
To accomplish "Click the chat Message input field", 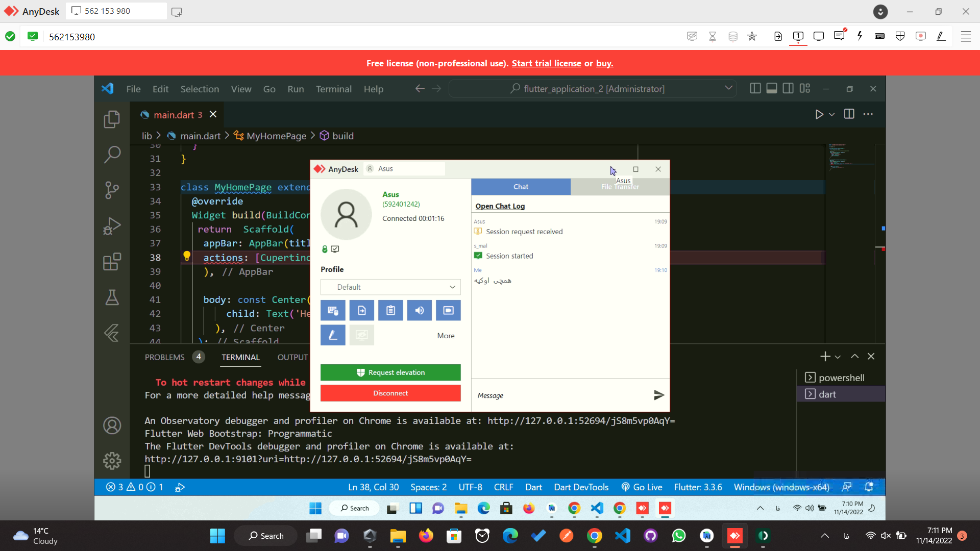I will 561,395.
